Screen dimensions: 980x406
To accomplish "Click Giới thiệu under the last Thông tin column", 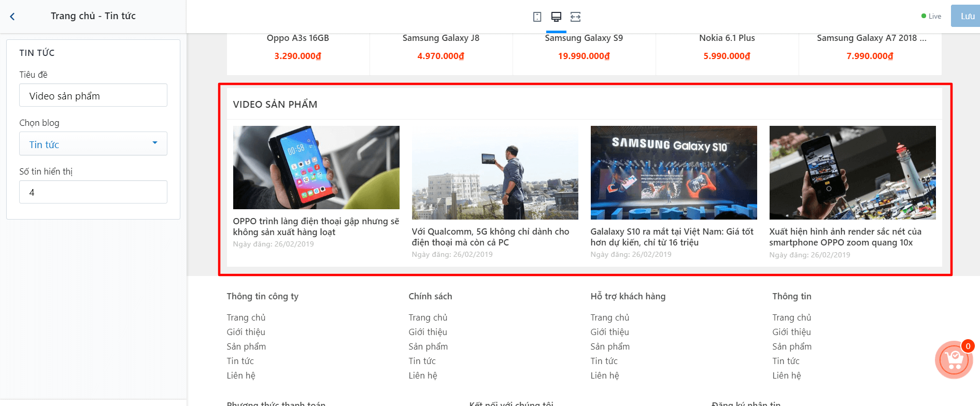I will tap(791, 332).
